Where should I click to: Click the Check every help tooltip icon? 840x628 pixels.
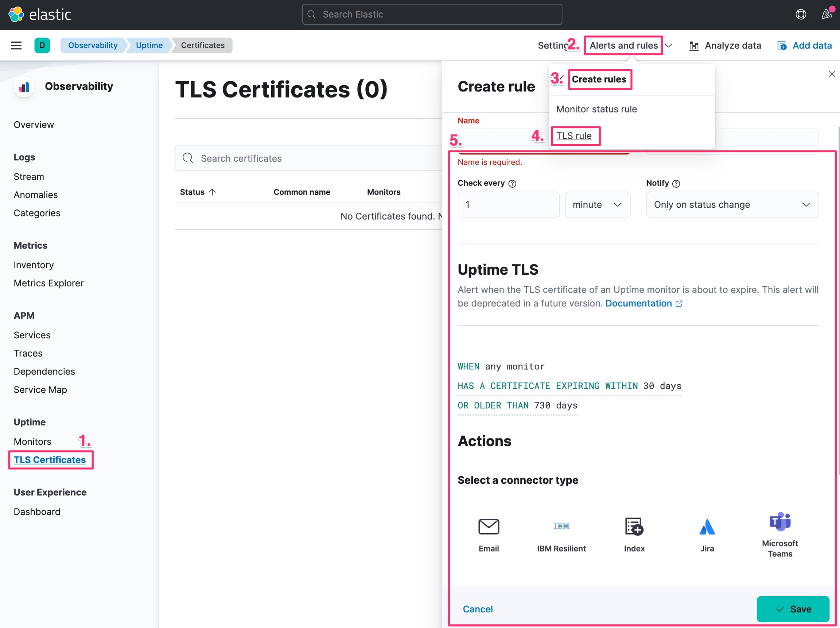click(512, 184)
